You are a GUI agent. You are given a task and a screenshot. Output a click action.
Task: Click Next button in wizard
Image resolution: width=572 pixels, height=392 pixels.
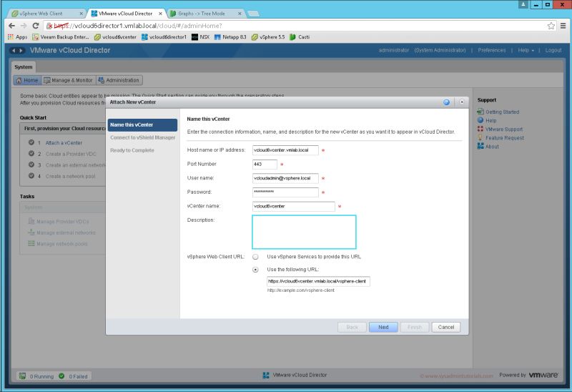point(383,327)
